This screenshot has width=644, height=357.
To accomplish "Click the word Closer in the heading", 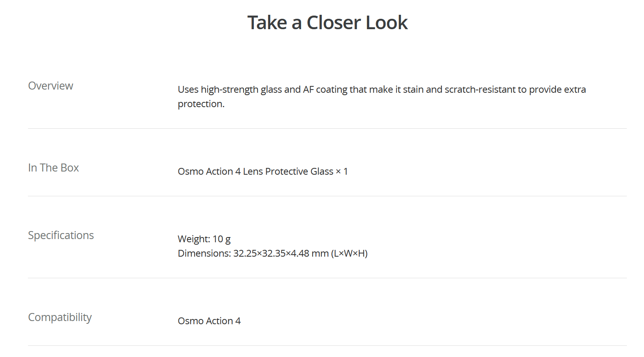I will click(334, 22).
